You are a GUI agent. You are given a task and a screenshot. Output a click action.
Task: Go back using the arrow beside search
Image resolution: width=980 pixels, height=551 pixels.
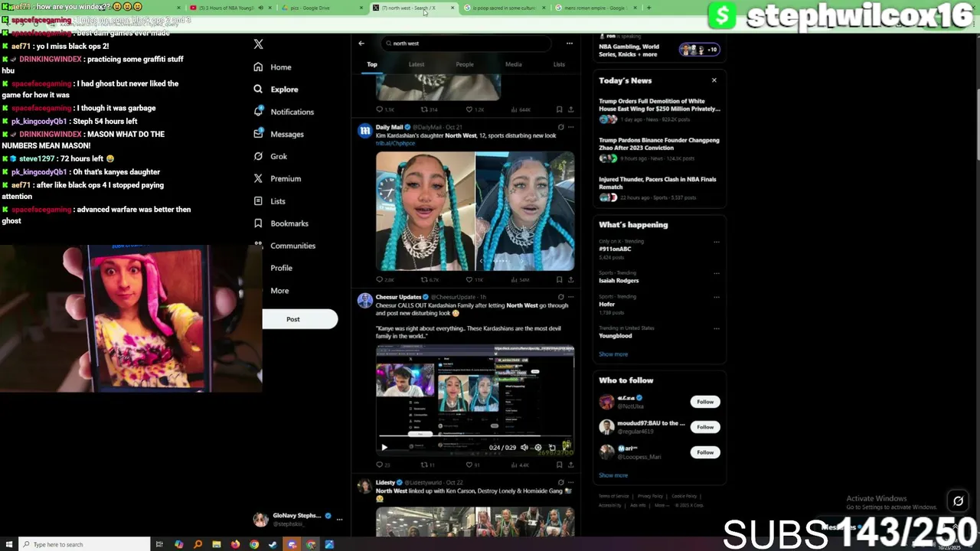361,43
